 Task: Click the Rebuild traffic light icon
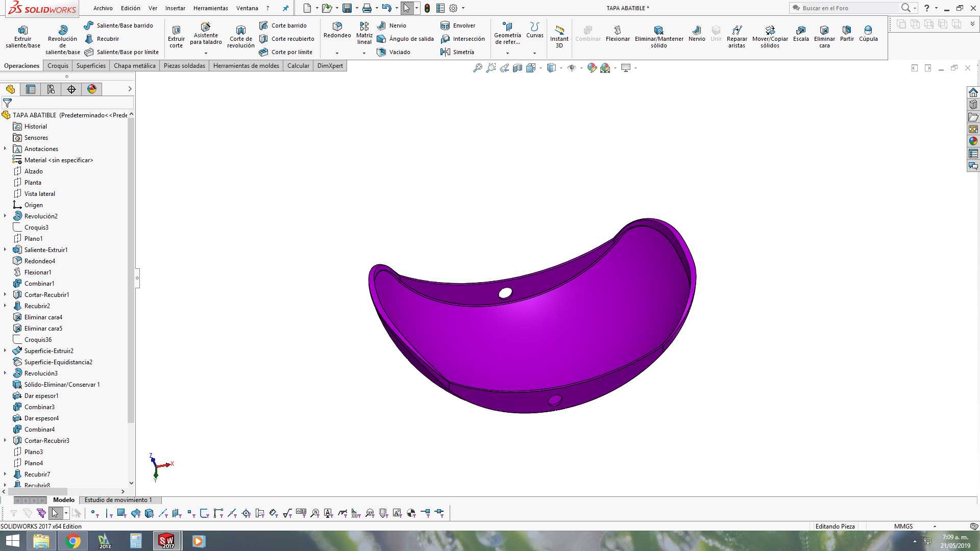pos(427,8)
